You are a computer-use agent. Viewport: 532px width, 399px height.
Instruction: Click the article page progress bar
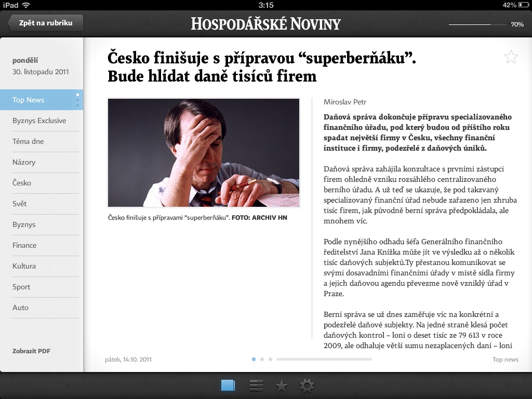click(324, 359)
